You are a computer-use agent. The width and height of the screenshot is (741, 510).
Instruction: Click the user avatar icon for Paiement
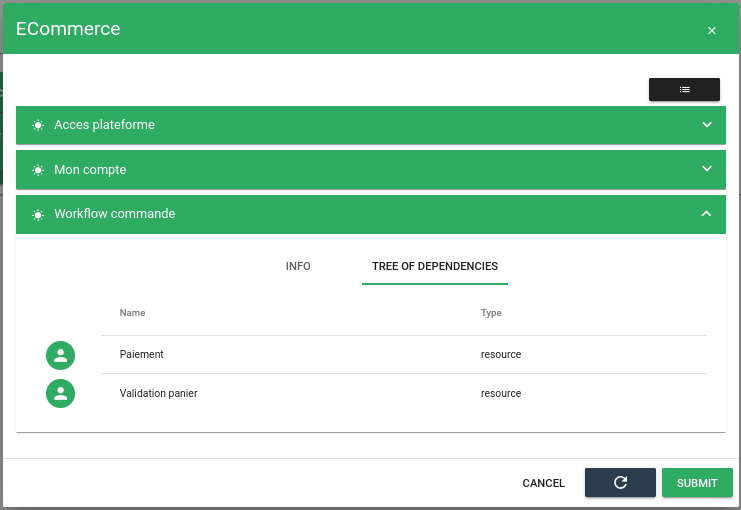pyautogui.click(x=61, y=355)
